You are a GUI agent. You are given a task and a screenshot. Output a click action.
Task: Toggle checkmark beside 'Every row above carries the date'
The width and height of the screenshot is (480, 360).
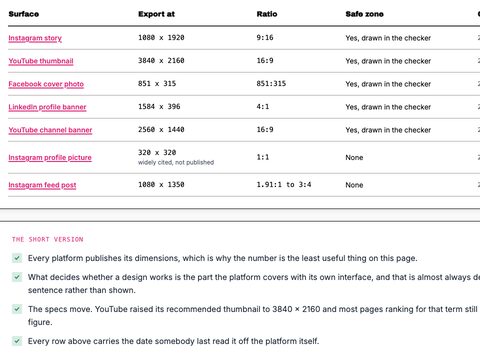click(x=17, y=341)
